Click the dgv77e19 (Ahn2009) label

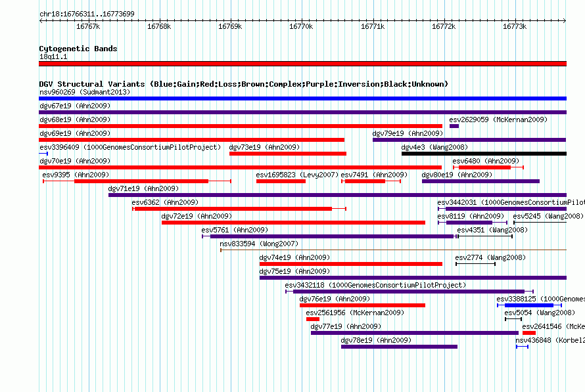(346, 326)
